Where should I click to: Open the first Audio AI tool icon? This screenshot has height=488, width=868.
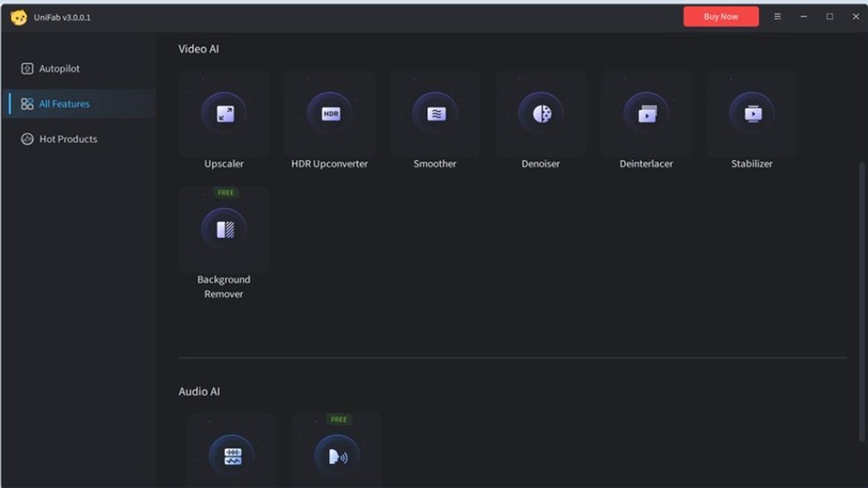232,457
